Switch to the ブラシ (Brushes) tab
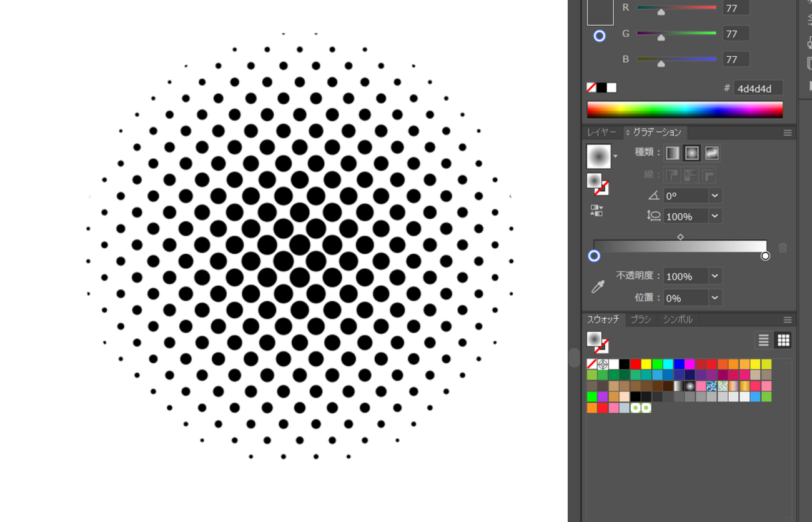The height and width of the screenshot is (522, 812). [641, 319]
